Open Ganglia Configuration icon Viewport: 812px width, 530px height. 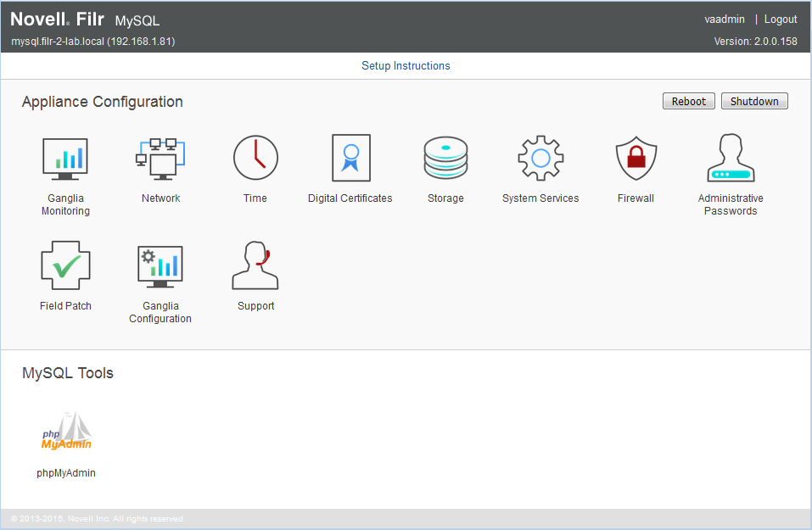point(160,266)
